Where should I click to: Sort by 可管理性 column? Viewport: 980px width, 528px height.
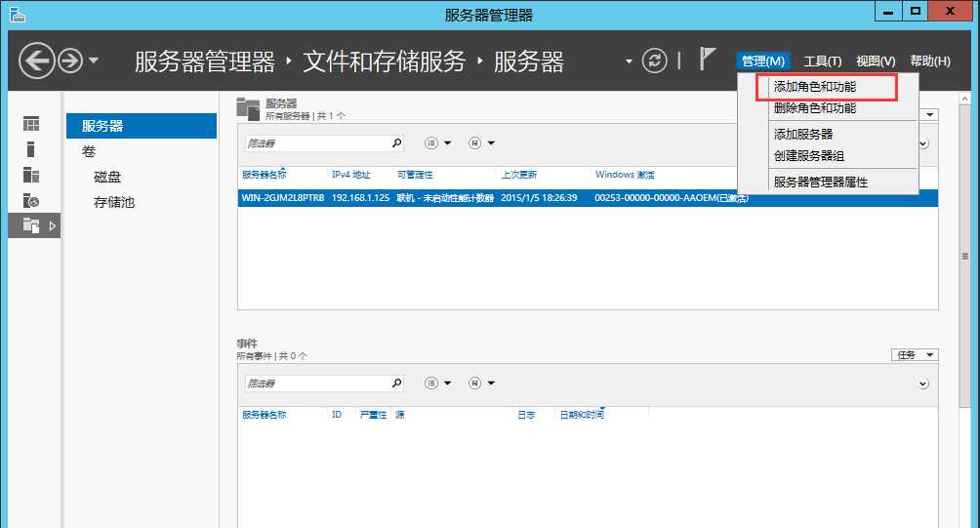[415, 175]
